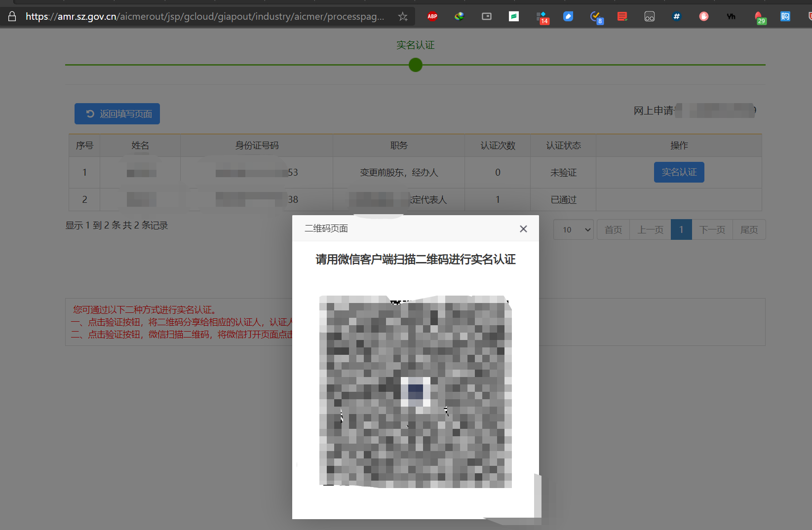The width and height of the screenshot is (812, 530).
Task: Click the 请用微信客户端扫描二维码 heading
Action: (x=416, y=259)
